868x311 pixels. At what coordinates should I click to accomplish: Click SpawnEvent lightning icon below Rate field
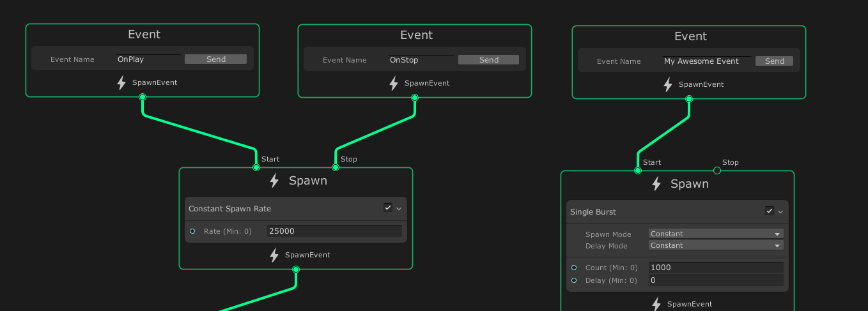tap(274, 255)
